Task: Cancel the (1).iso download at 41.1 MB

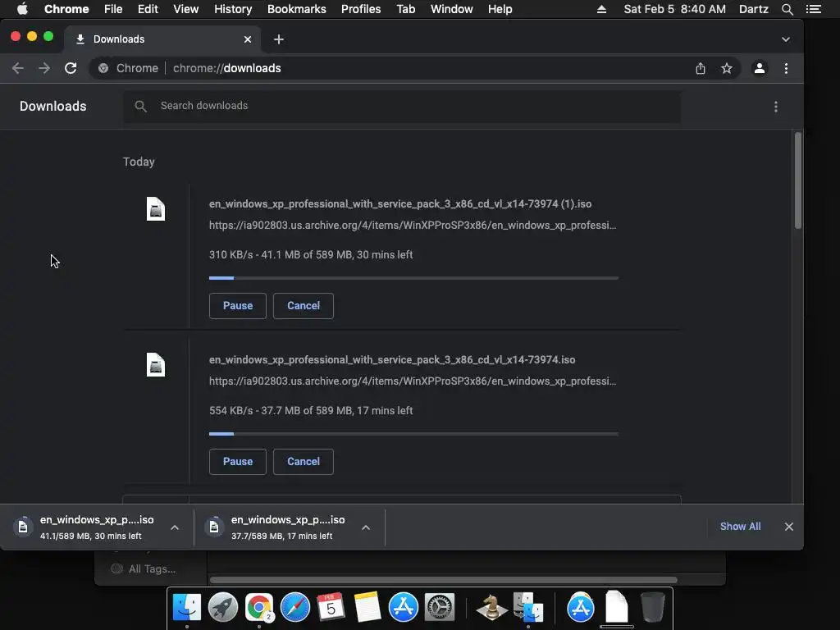Action: click(304, 306)
